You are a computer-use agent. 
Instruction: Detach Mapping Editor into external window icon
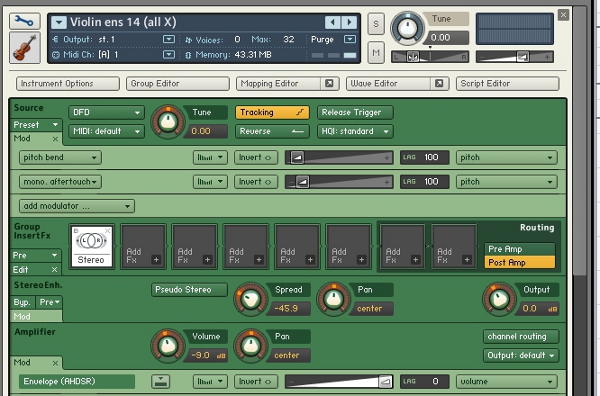tap(329, 83)
